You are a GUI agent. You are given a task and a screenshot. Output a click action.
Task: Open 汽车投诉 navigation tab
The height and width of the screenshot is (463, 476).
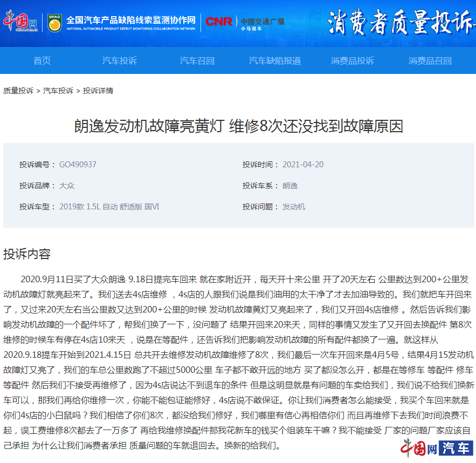click(120, 61)
